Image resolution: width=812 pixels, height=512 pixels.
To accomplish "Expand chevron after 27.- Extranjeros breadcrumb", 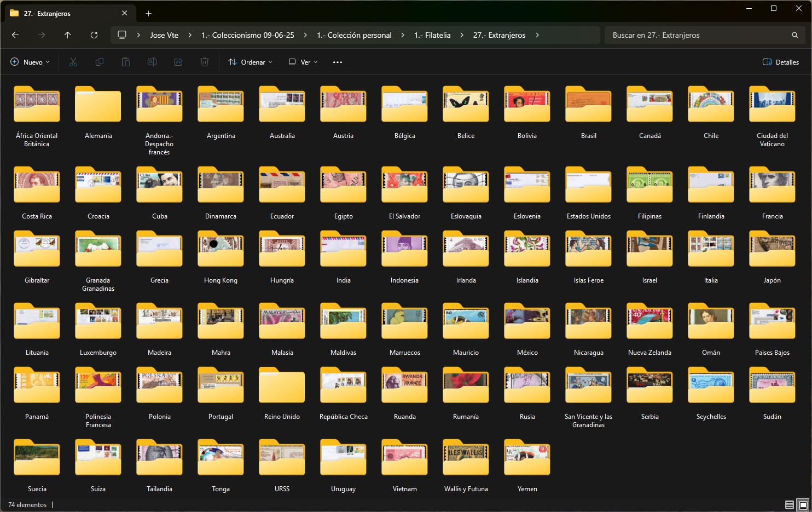I will click(x=537, y=35).
